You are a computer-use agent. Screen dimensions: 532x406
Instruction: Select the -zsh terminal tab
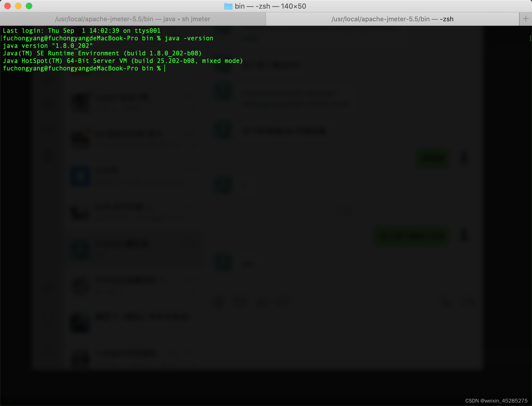[x=392, y=19]
